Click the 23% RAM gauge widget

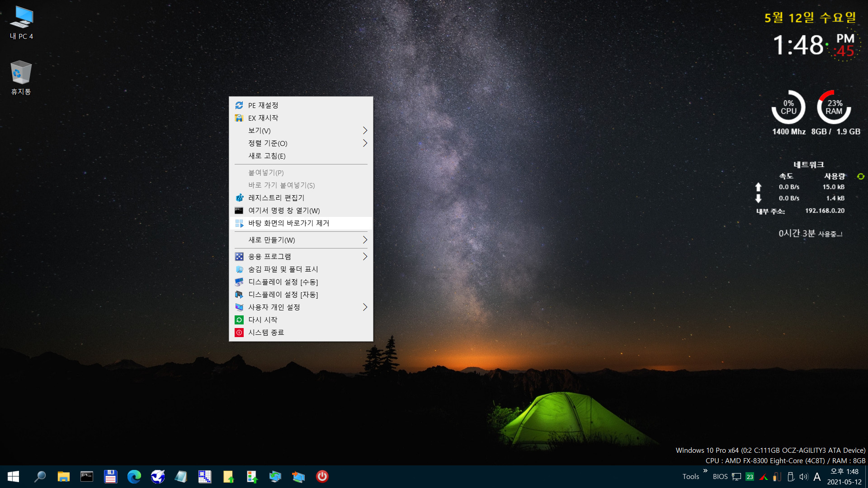tap(834, 107)
